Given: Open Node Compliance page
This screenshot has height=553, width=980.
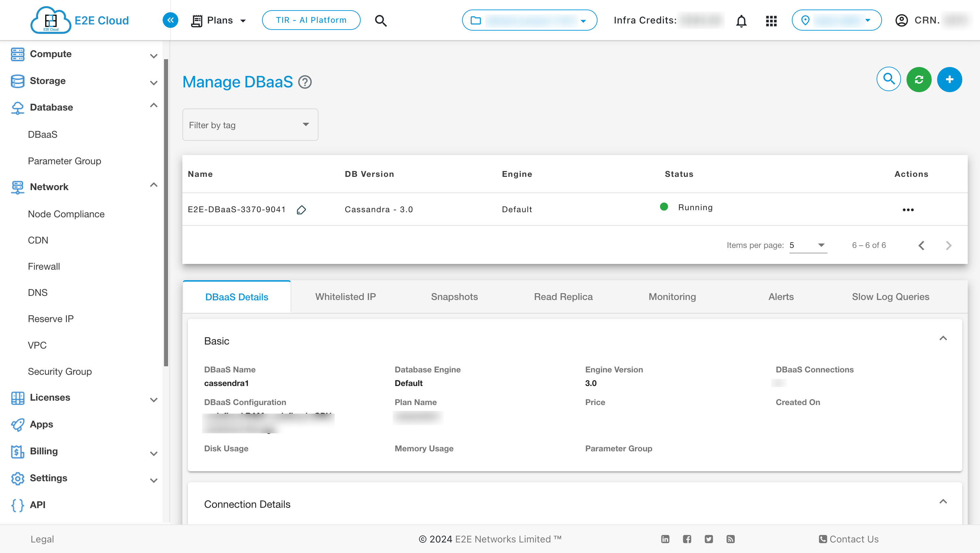Looking at the screenshot, I should tap(66, 214).
